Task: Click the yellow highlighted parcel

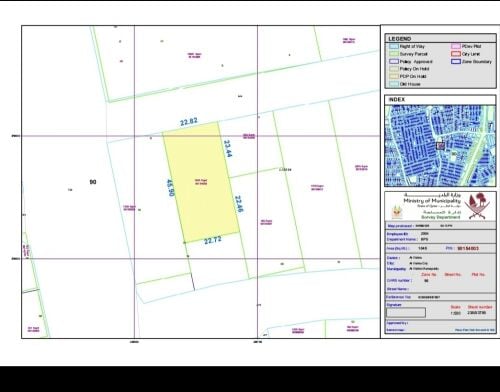Action: (201, 183)
